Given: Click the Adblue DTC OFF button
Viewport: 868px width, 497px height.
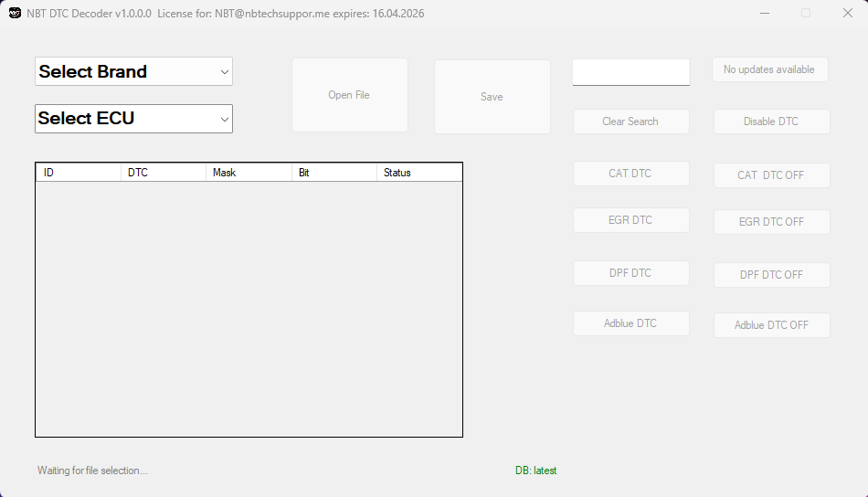Looking at the screenshot, I should click(x=772, y=325).
